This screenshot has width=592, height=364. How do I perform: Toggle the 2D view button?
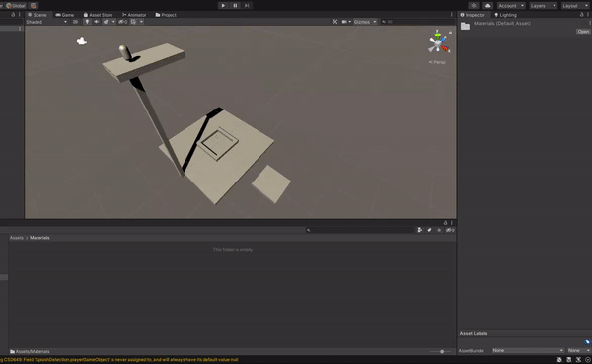[75, 22]
